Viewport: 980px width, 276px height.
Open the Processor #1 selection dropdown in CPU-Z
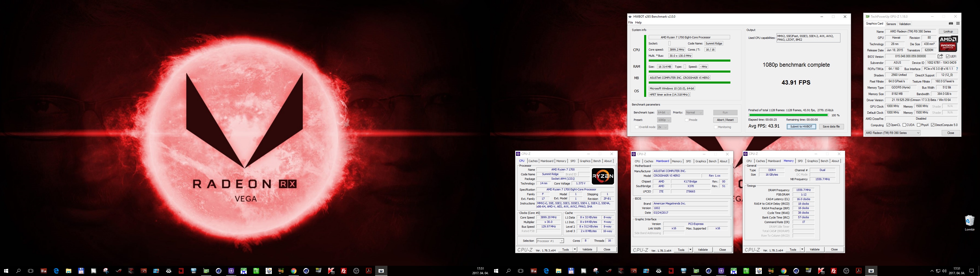[x=550, y=241]
